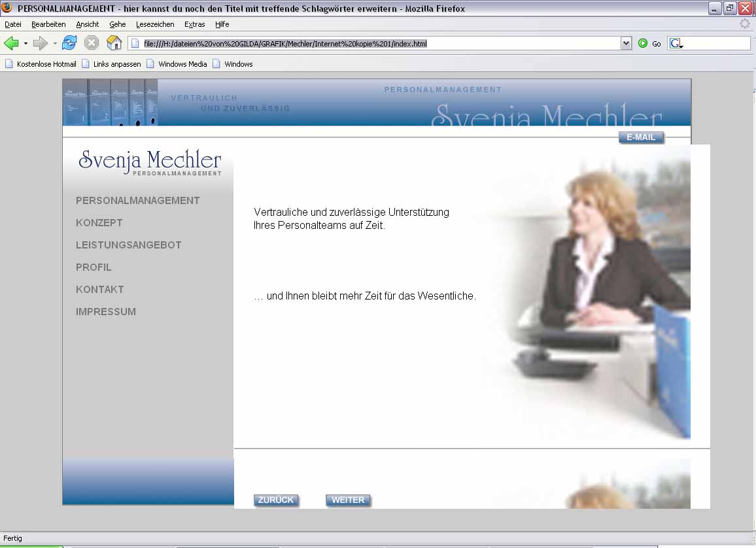This screenshot has height=548, width=756.
Task: Expand the Forward button history dropdown
Action: tap(55, 44)
